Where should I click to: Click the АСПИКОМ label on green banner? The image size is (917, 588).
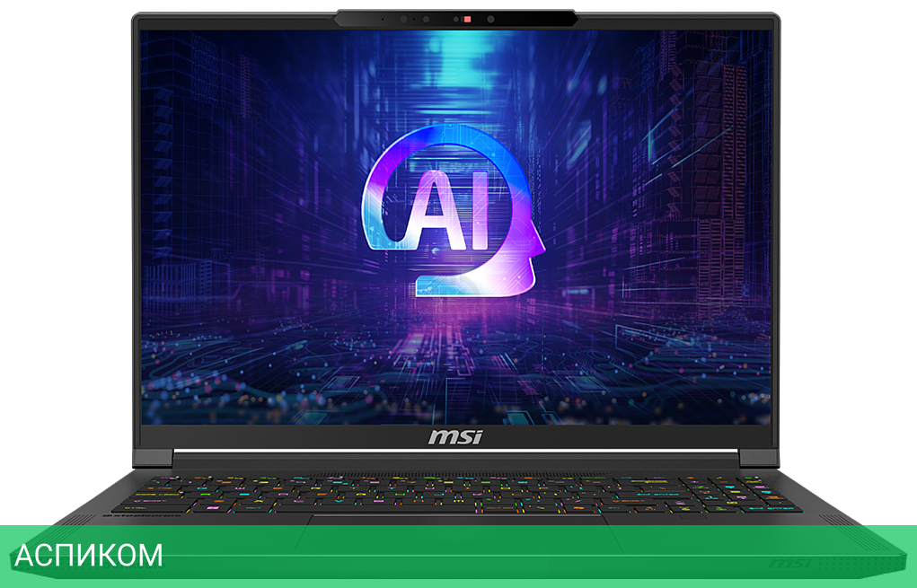pos(88,556)
